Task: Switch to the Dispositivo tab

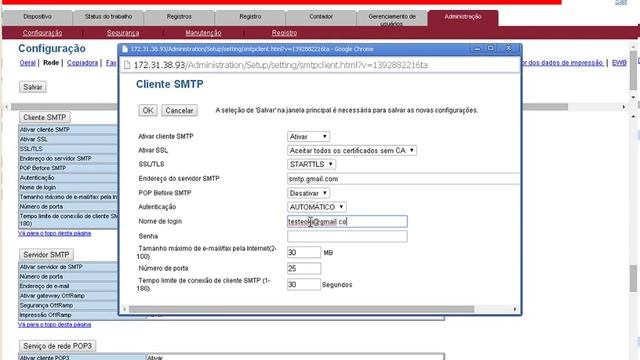Action: 37,17
